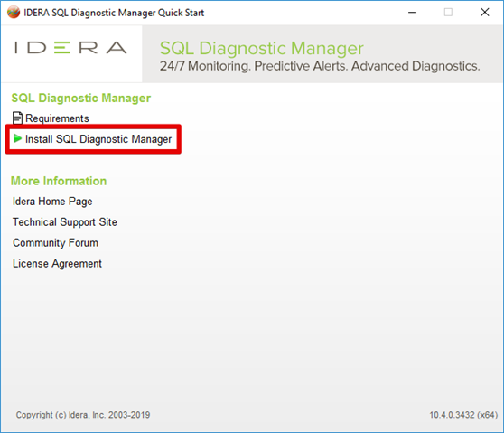Screen dimensions: 504x433
Task: Click the 24/7 Monitoring tagline text
Action: tap(320, 66)
